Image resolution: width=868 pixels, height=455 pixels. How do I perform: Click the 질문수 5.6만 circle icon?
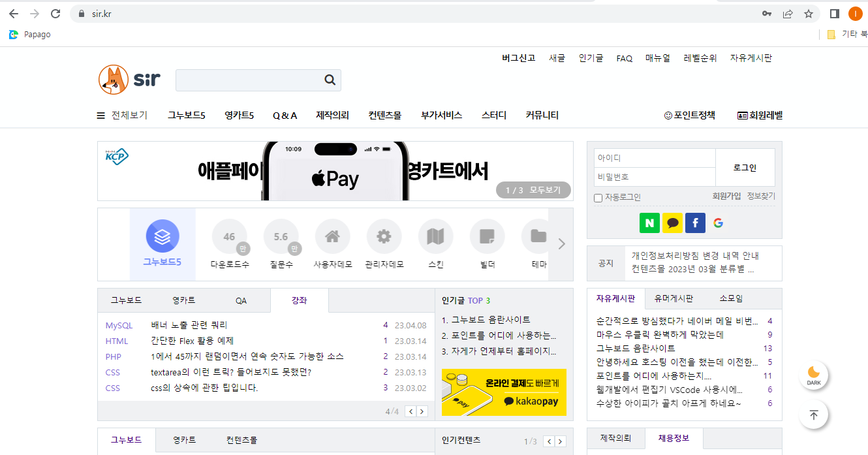click(281, 236)
